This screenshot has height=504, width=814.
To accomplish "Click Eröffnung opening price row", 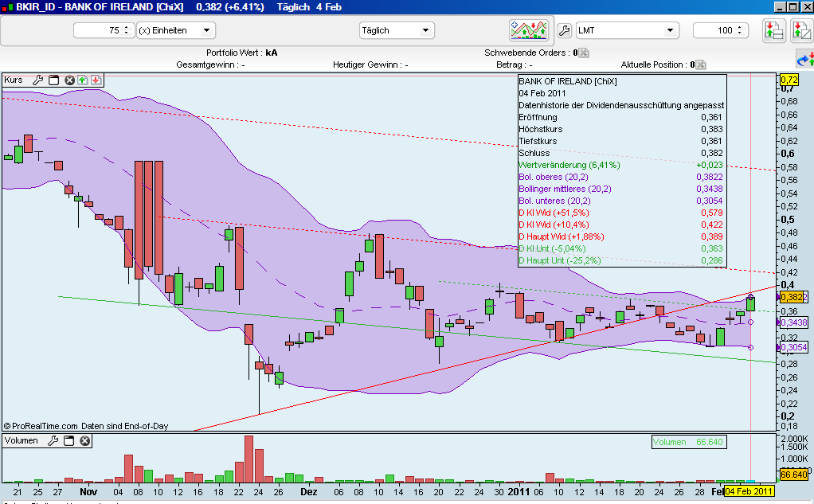I will (621, 117).
